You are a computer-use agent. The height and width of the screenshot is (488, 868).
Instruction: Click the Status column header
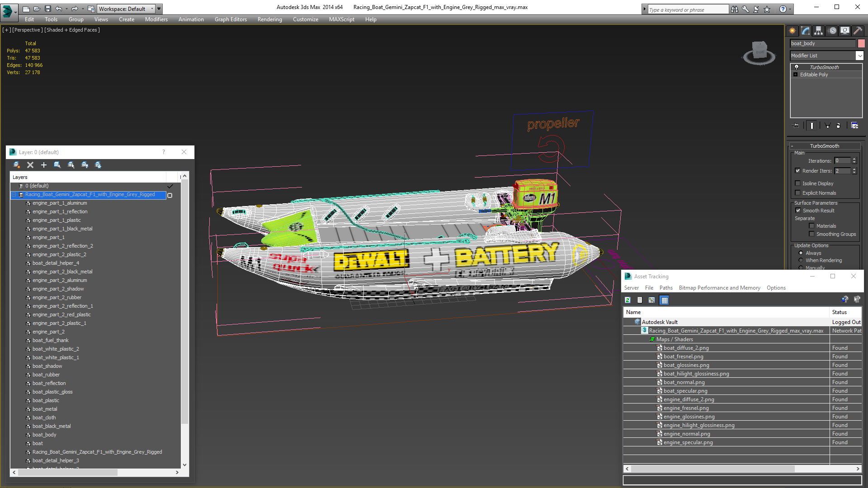[845, 312]
